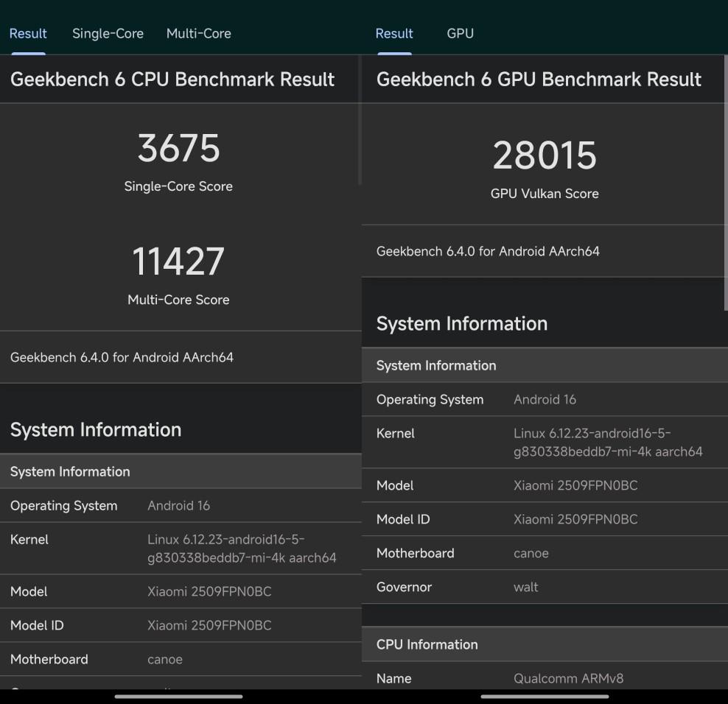728x704 pixels.
Task: Select the Result tab above CPU Benchmark
Action: [28, 34]
